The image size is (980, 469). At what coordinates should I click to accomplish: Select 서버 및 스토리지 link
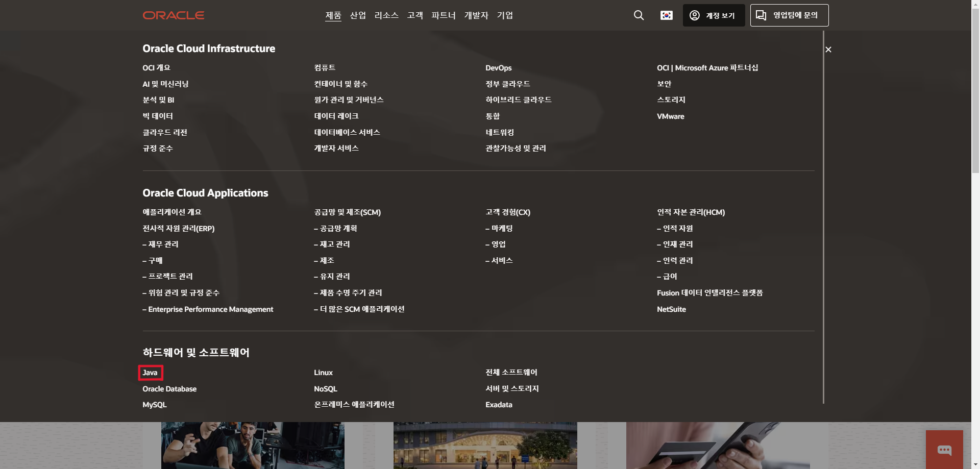512,389
